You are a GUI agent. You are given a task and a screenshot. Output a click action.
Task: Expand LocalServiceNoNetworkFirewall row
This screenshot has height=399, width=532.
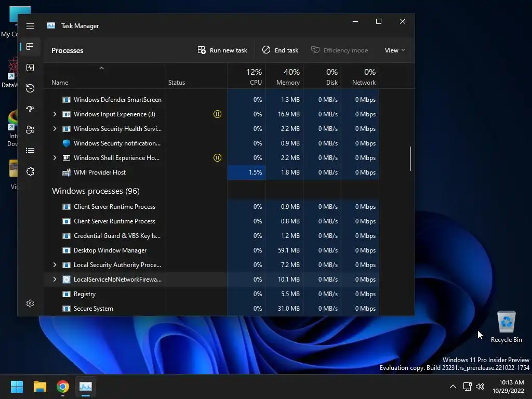(55, 279)
